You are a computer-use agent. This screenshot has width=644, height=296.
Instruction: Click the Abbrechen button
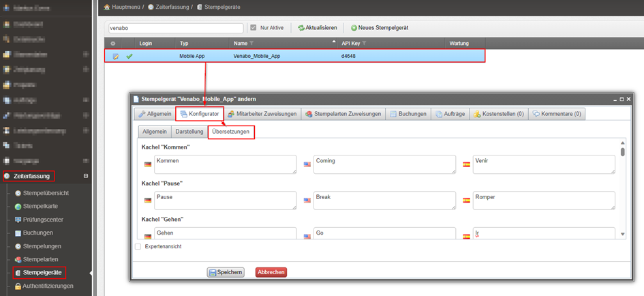[271, 272]
